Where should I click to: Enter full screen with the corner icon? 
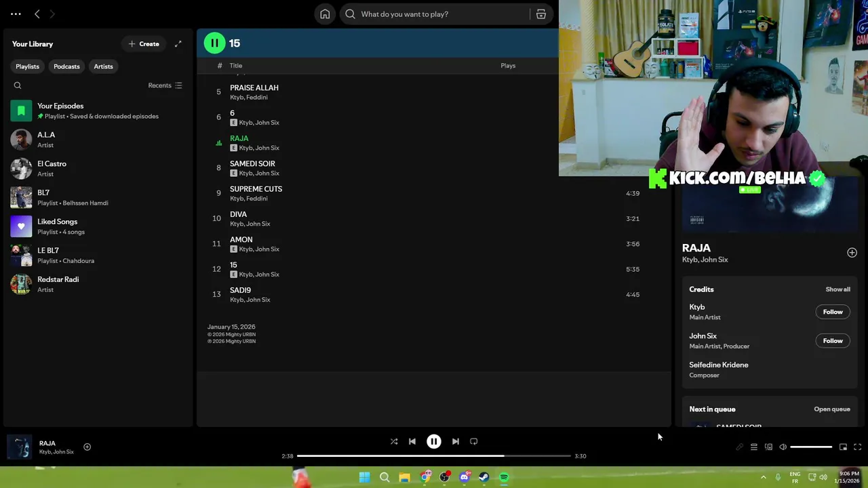[857, 447]
